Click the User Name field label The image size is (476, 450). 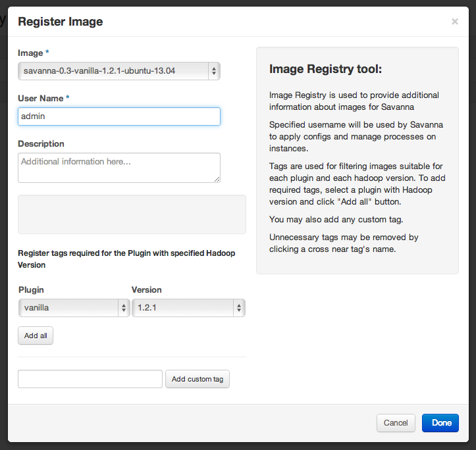click(41, 98)
